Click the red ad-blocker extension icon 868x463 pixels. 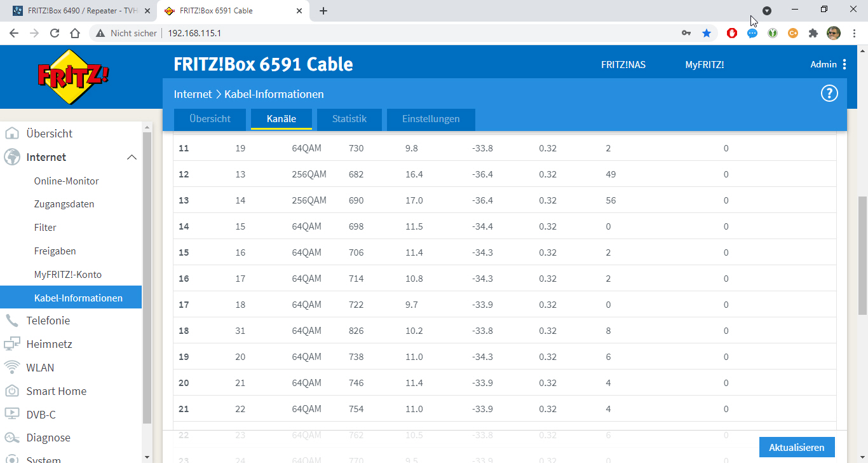click(x=732, y=33)
